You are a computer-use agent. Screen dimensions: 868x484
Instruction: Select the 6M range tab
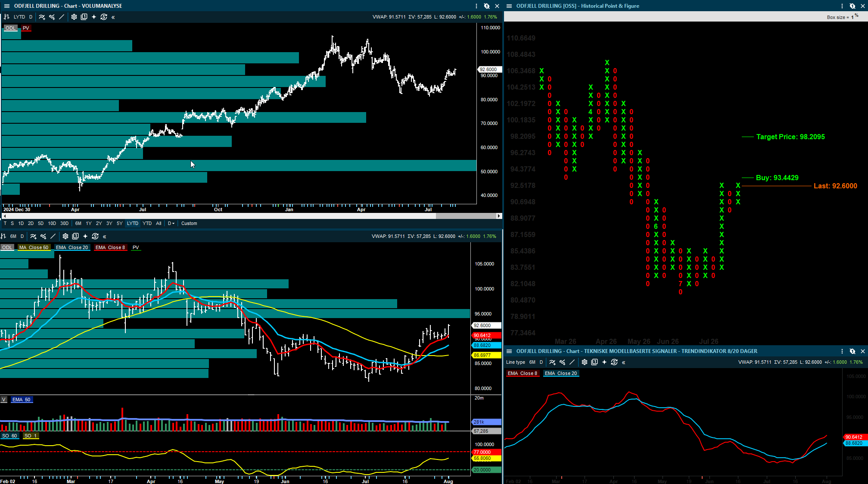point(78,223)
